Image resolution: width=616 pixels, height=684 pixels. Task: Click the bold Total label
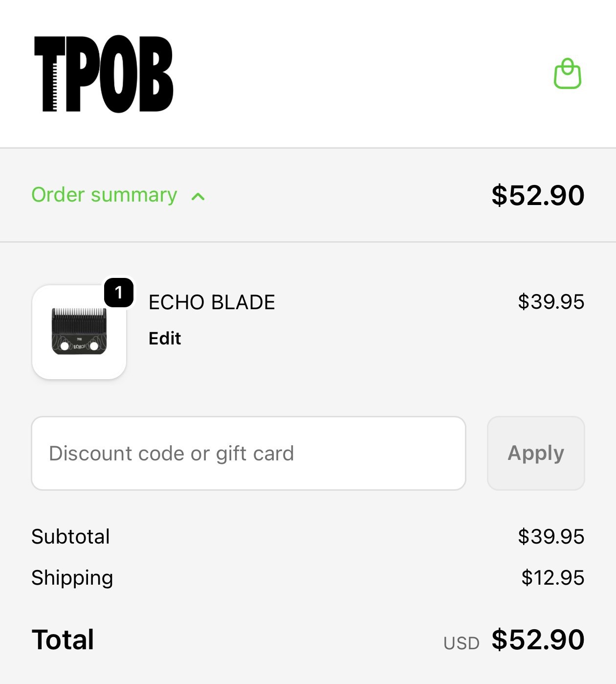point(63,639)
